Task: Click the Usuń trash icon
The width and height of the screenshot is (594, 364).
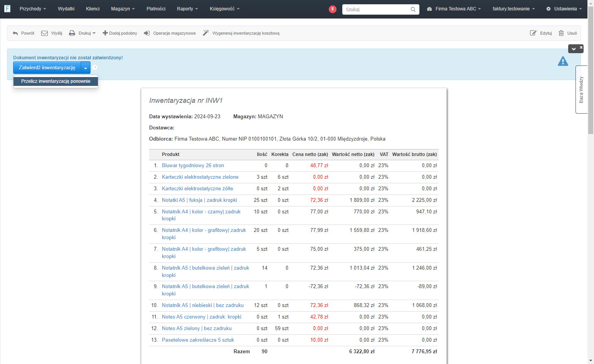Action: point(561,33)
